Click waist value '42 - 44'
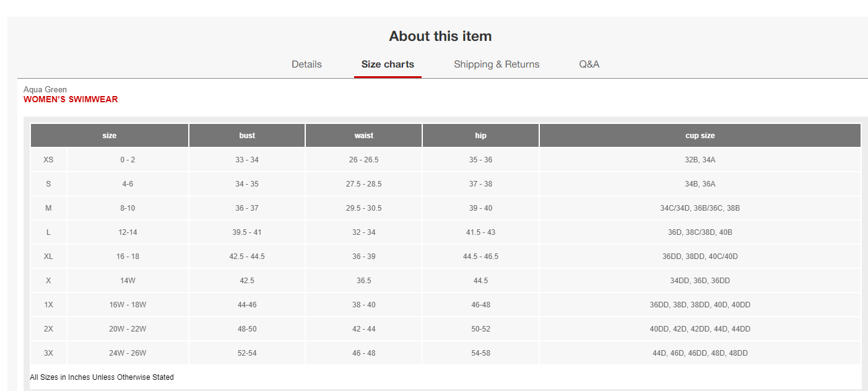The width and height of the screenshot is (868, 391). pos(364,329)
